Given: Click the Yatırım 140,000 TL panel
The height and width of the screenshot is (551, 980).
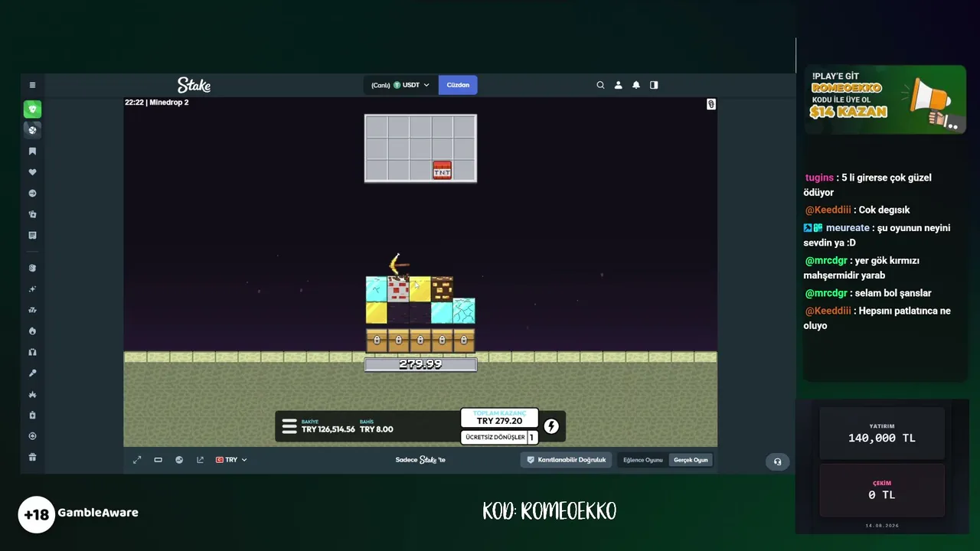Looking at the screenshot, I should pyautogui.click(x=882, y=433).
